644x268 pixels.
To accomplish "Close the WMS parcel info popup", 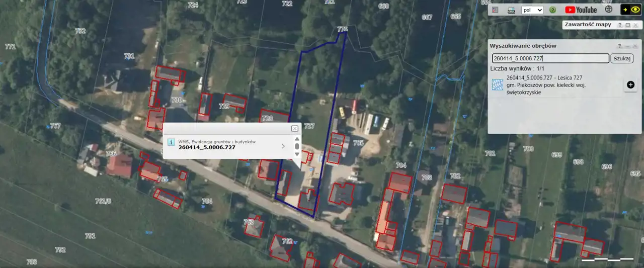I will 295,129.
